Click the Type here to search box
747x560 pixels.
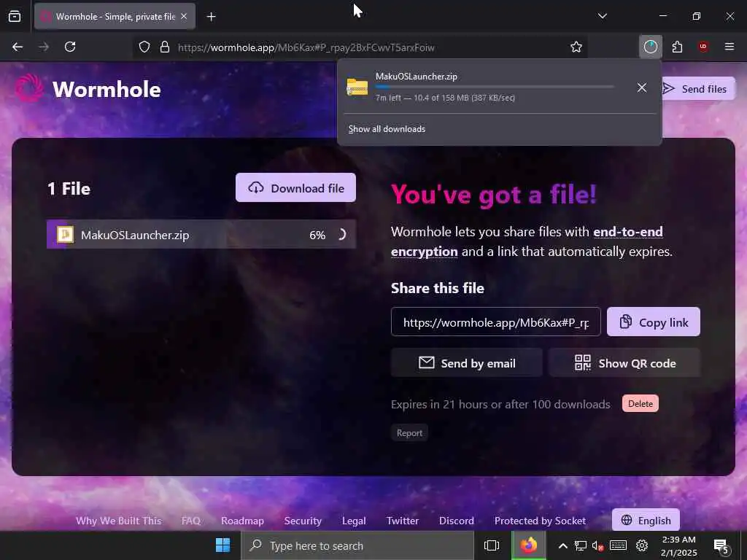pyautogui.click(x=357, y=545)
